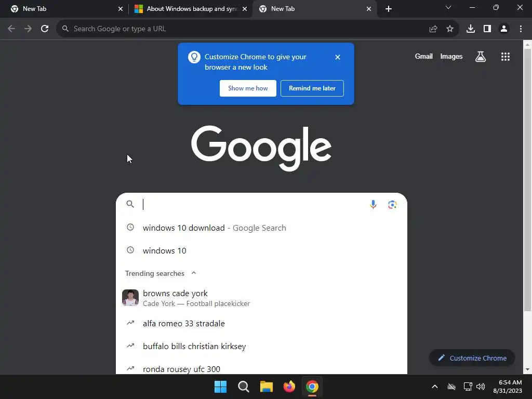Click the Customize Chrome button

coord(472,358)
